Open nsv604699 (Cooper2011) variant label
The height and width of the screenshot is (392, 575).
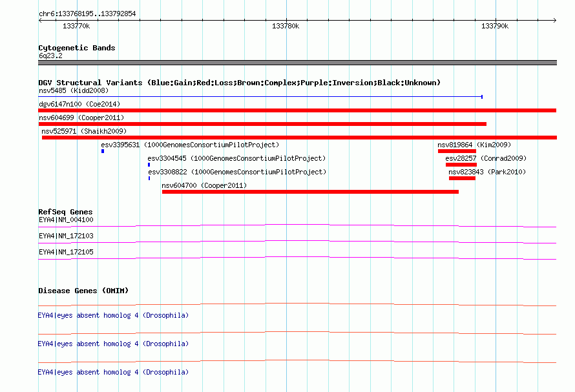point(81,118)
